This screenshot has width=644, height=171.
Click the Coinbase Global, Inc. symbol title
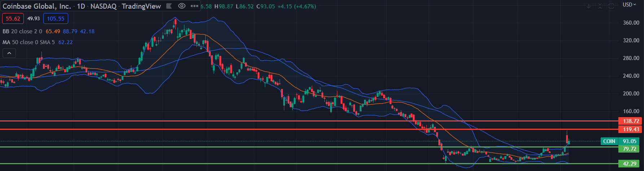point(36,7)
